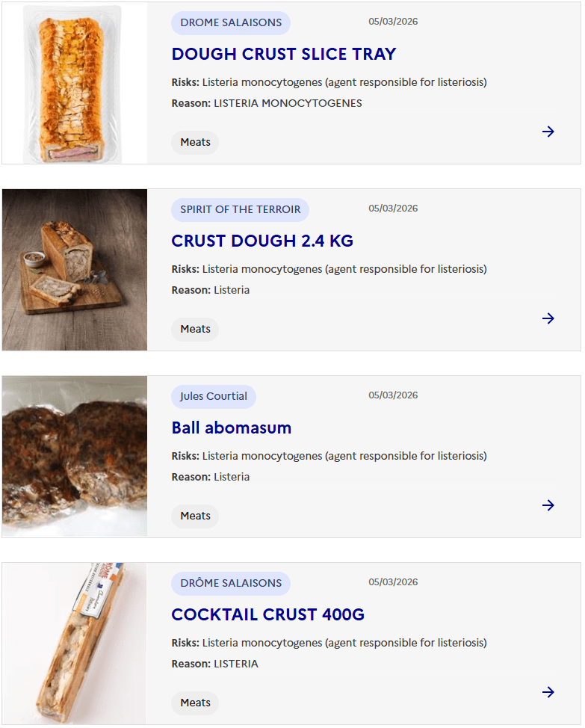
Task: Open the DOUGH CRUST SLICE TRAY recall title
Action: click(283, 54)
